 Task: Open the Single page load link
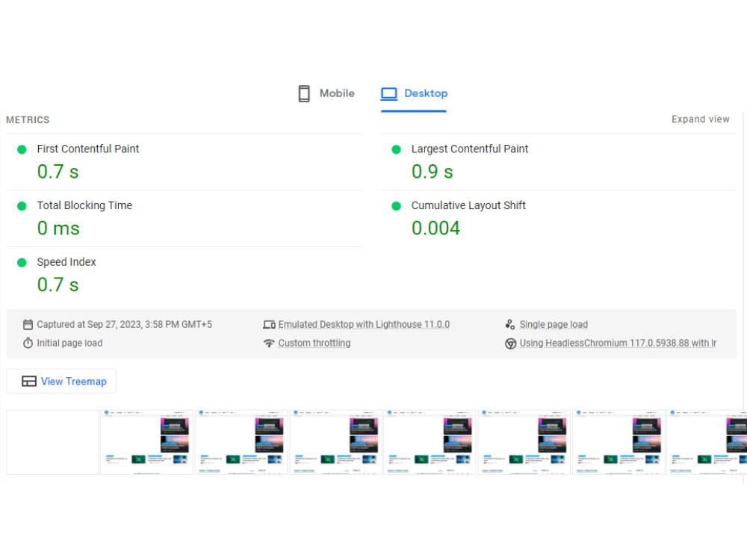pos(554,324)
